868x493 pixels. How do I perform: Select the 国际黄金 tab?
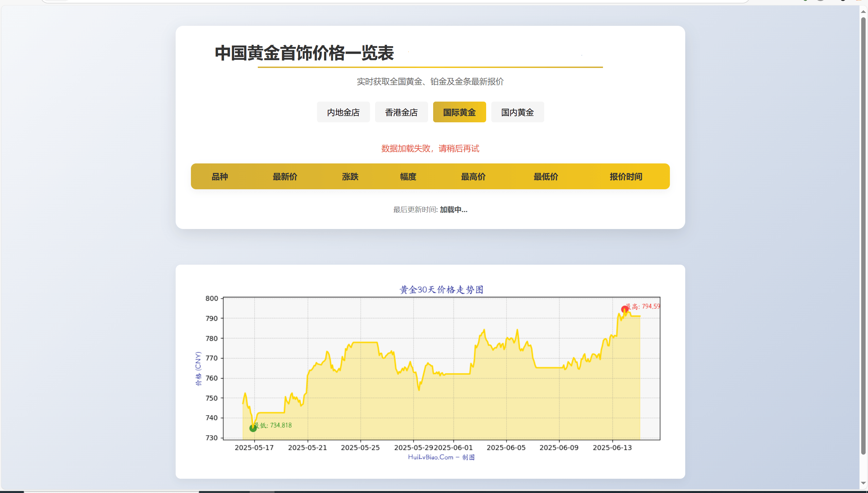(459, 112)
